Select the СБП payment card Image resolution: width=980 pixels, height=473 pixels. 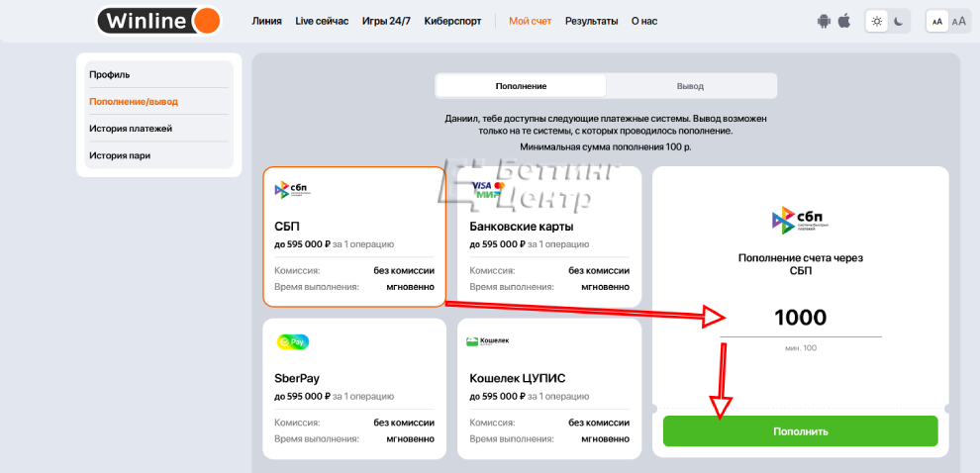[354, 236]
